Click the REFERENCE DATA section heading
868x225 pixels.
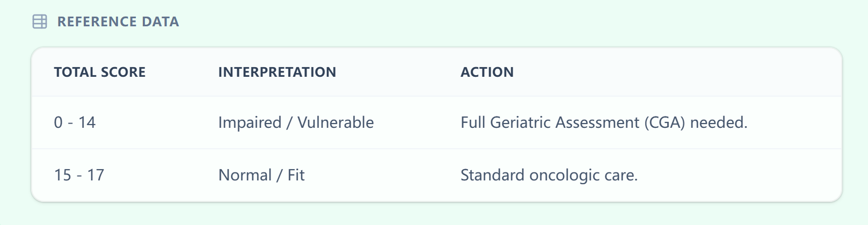click(x=118, y=21)
